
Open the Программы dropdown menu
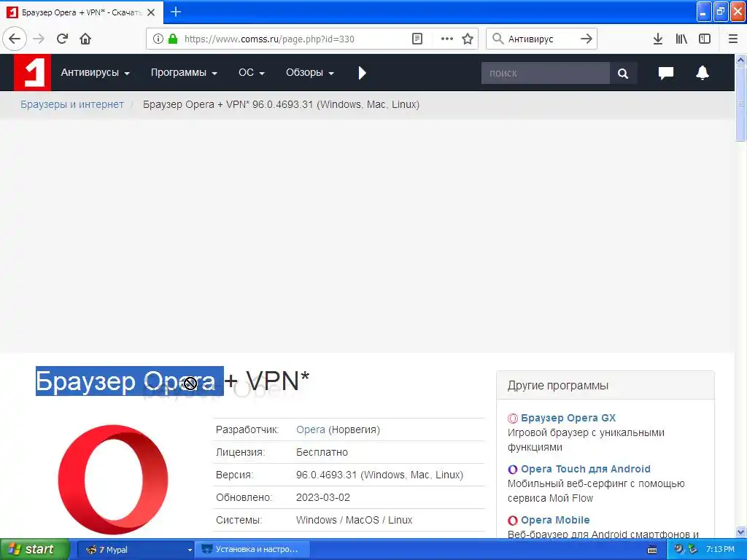point(184,73)
